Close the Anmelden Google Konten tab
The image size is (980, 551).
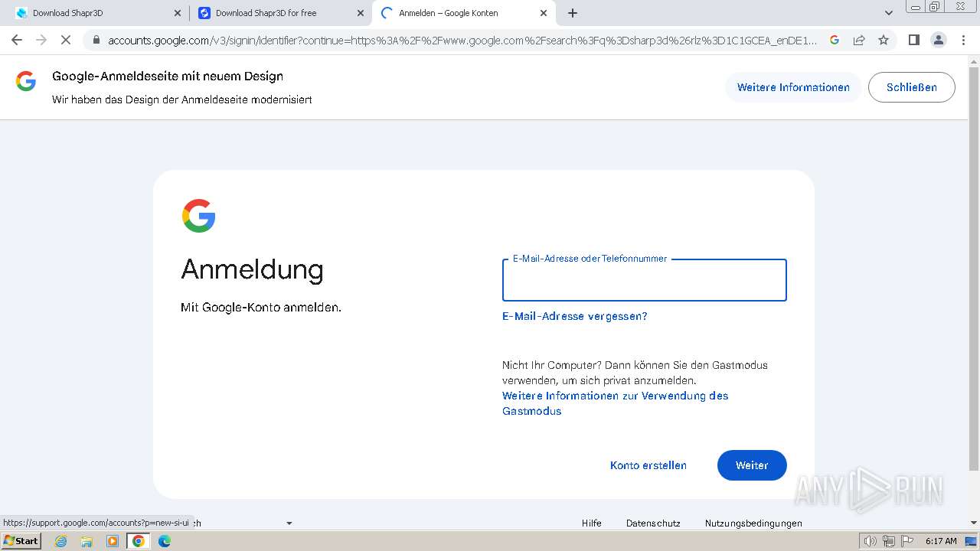click(544, 13)
